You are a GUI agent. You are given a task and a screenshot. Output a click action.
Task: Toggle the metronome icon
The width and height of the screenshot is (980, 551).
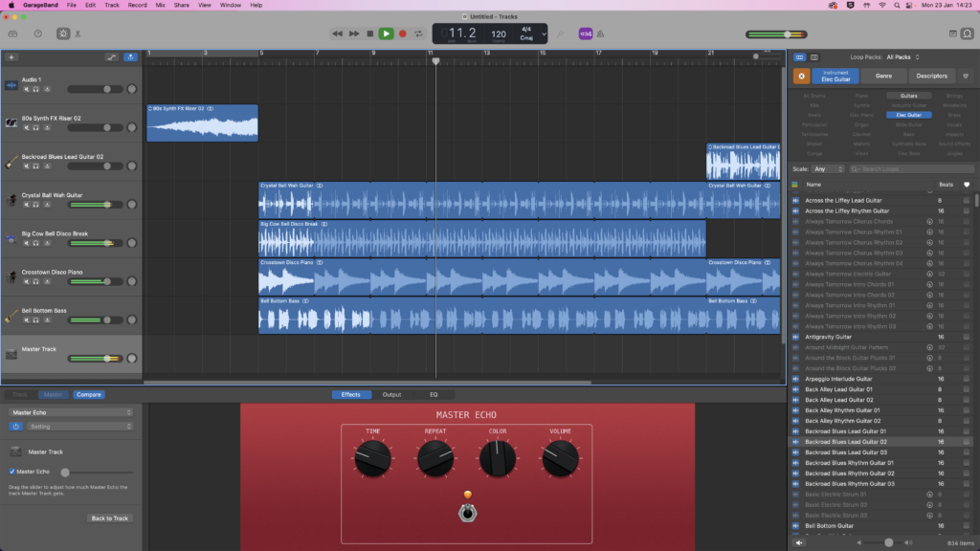tap(601, 33)
